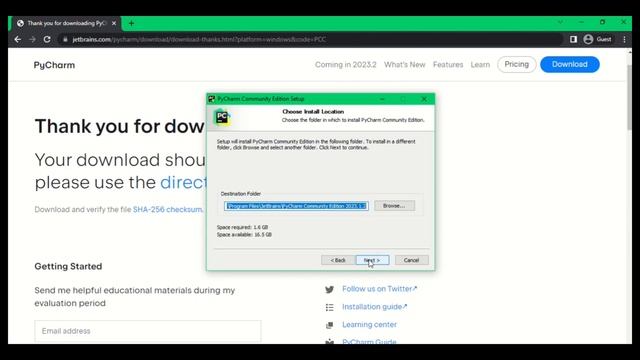
Task: Click the browser forward arrow
Action: [32, 39]
